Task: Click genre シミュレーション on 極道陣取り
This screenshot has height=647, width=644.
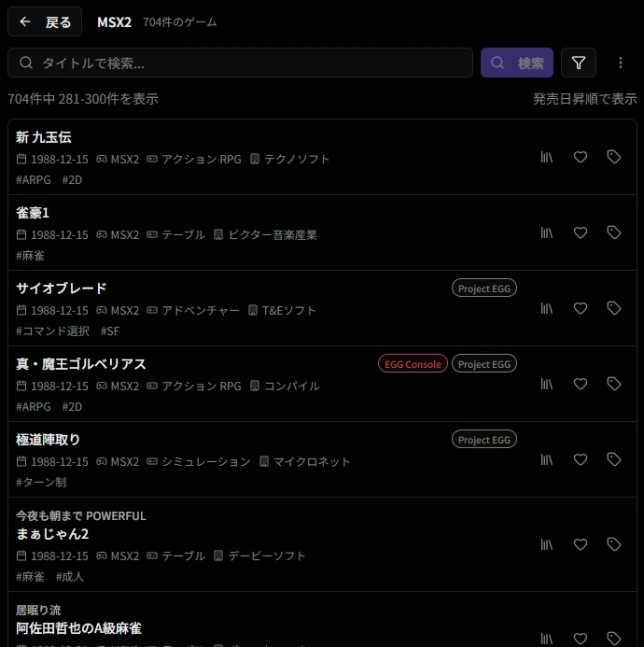Action: click(x=206, y=462)
